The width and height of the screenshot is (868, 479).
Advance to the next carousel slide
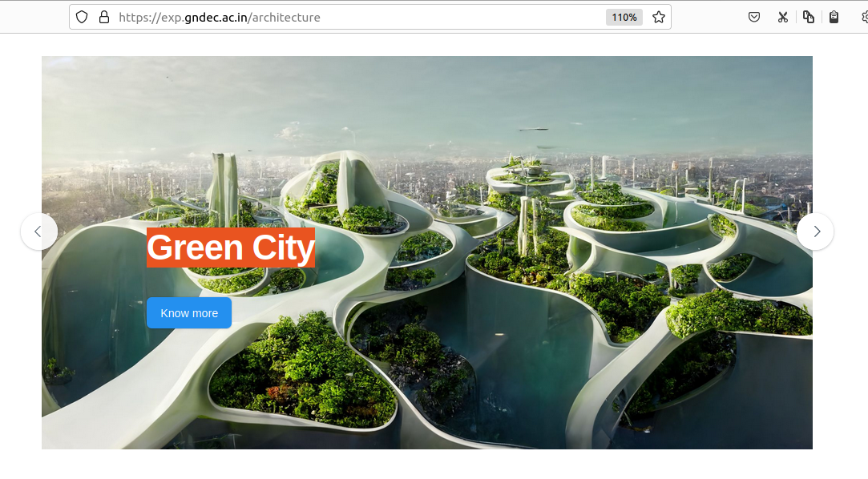coord(815,231)
